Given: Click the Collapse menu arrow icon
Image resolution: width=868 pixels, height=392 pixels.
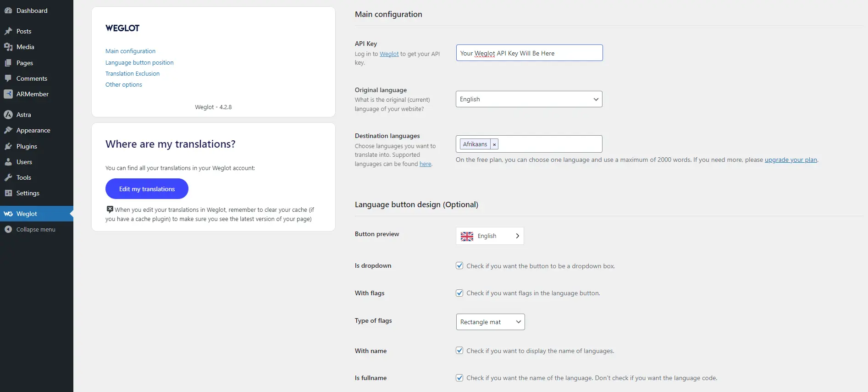Looking at the screenshot, I should [x=8, y=229].
